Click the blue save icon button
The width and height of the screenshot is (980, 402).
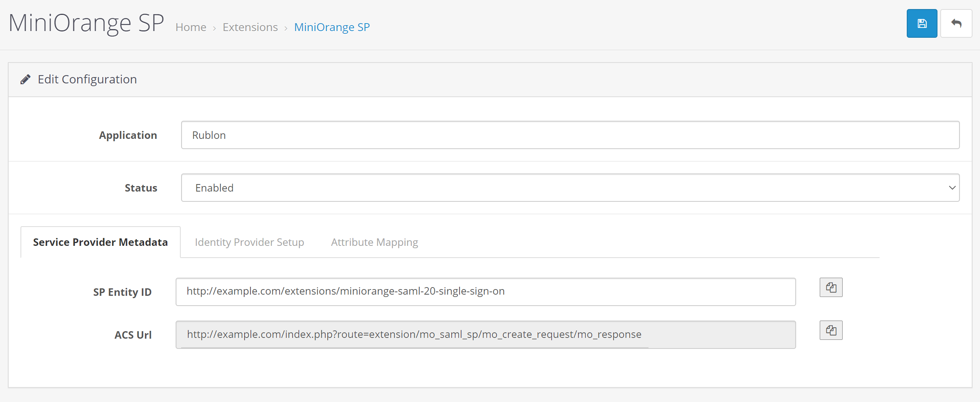pyautogui.click(x=921, y=24)
